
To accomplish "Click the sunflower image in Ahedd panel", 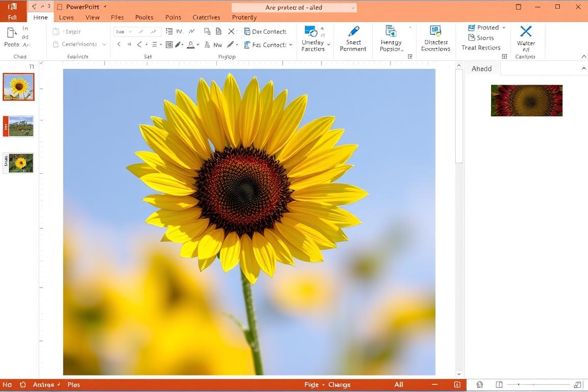I will 526,101.
